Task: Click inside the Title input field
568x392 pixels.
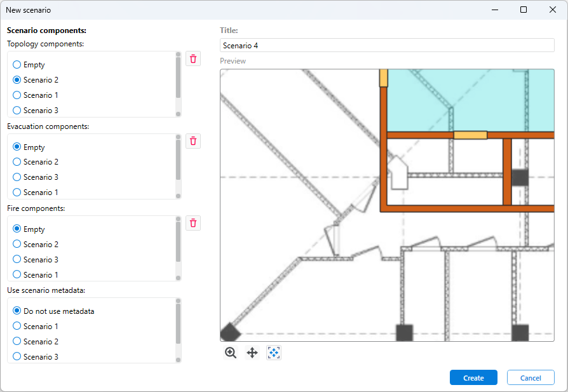Action: (387, 45)
